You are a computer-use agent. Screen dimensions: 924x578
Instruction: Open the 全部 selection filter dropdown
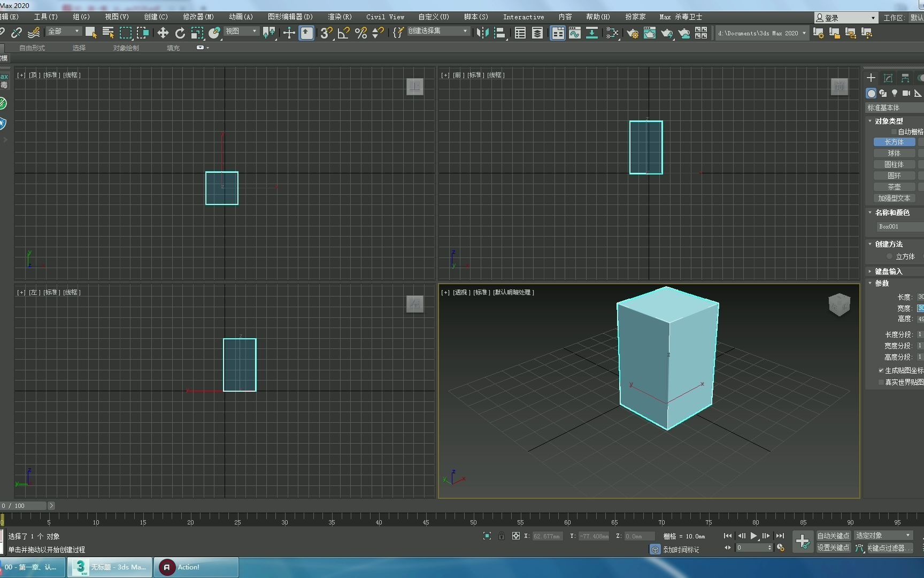point(63,31)
